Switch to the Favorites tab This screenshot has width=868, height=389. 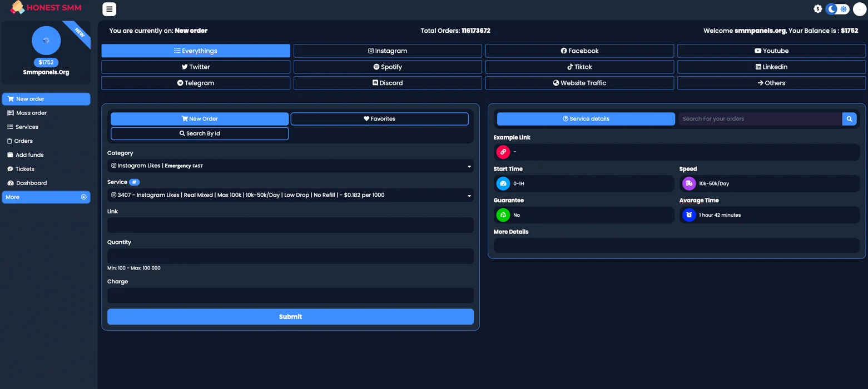point(379,119)
